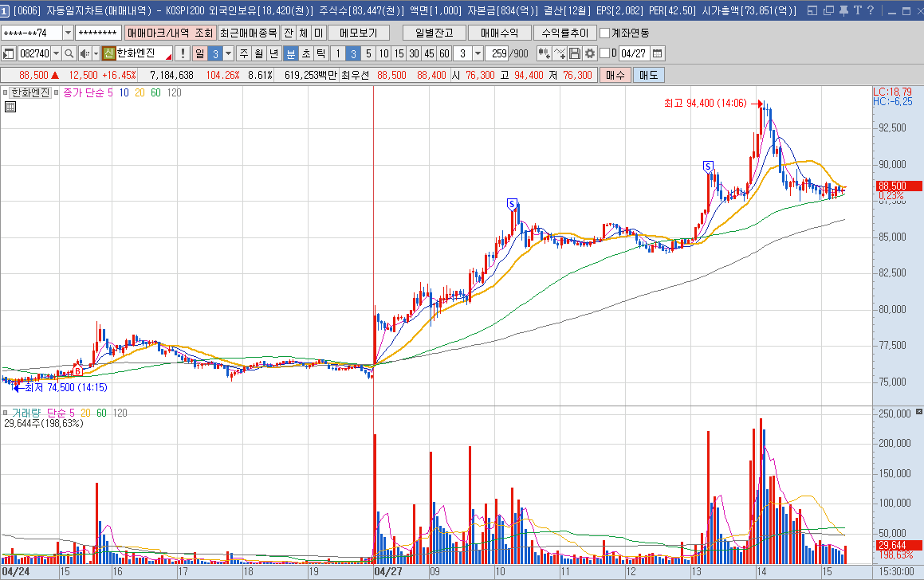Open chart settings gear icon
924x580 pixels.
590,53
